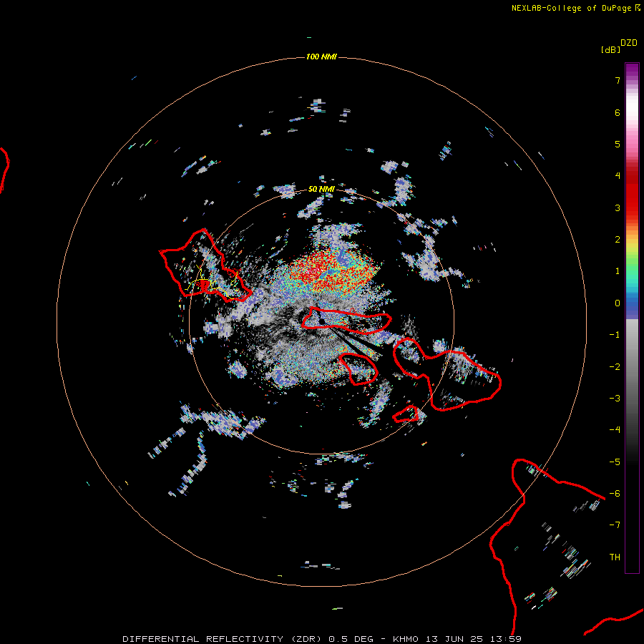Click the 5 value on the scale
Image resolution: width=644 pixels, height=644 pixels.
pyautogui.click(x=618, y=144)
